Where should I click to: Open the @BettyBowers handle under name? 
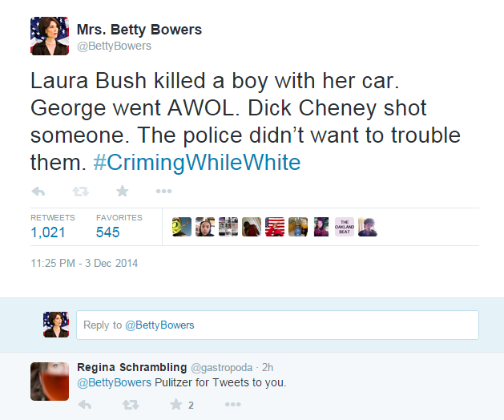[114, 46]
